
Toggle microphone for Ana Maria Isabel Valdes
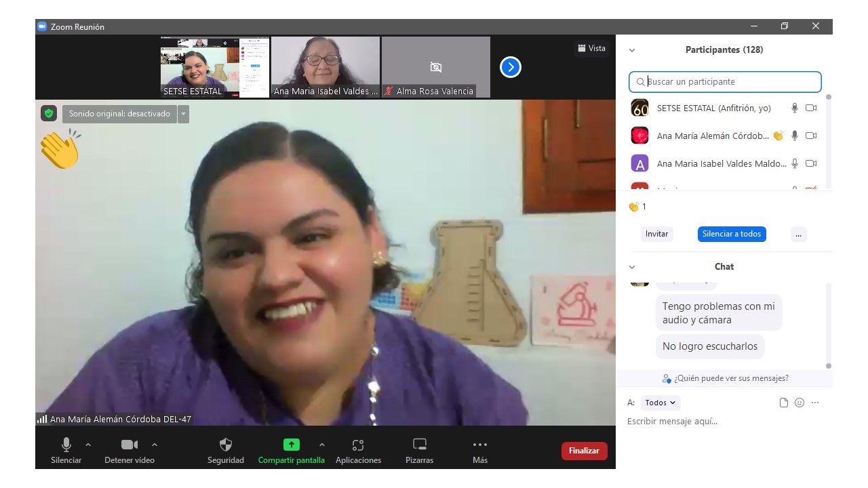tap(795, 163)
